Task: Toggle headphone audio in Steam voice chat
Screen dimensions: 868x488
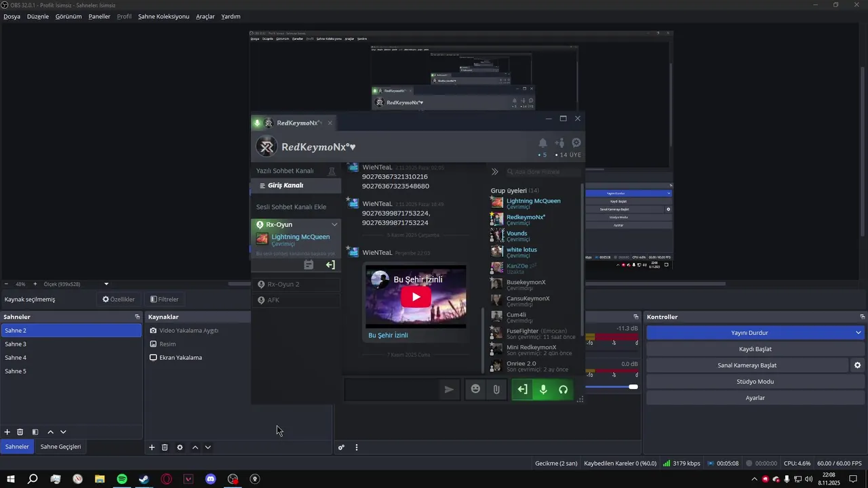Action: 563,390
